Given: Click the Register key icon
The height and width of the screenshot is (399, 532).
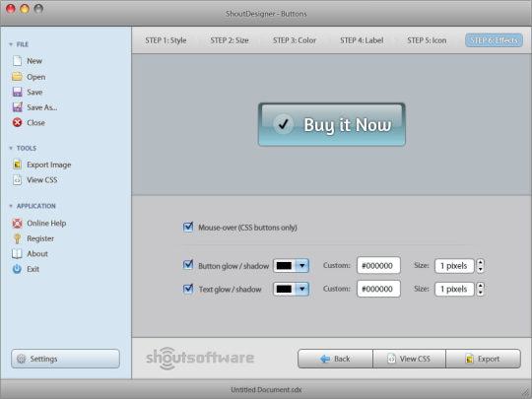Looking at the screenshot, I should 17,238.
